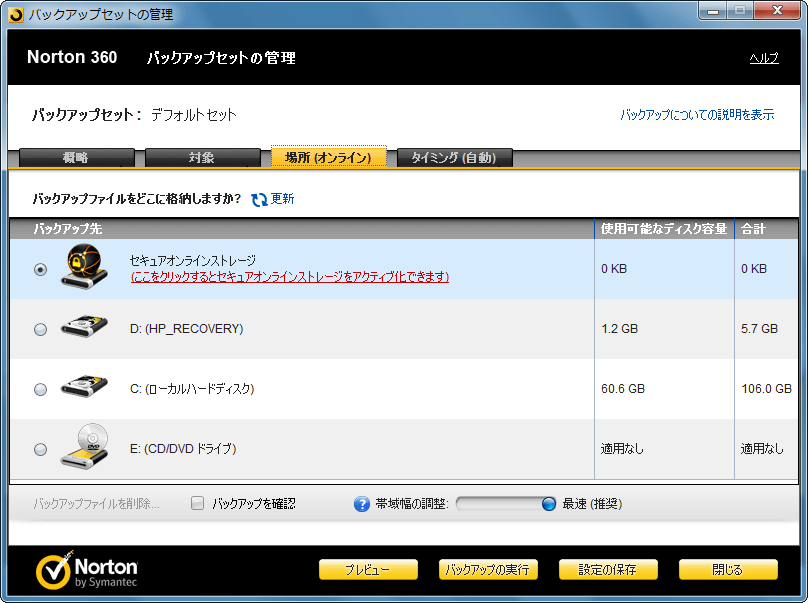This screenshot has width=808, height=603.
Task: Open バックアップについての説明を表示 link
Action: [697, 114]
